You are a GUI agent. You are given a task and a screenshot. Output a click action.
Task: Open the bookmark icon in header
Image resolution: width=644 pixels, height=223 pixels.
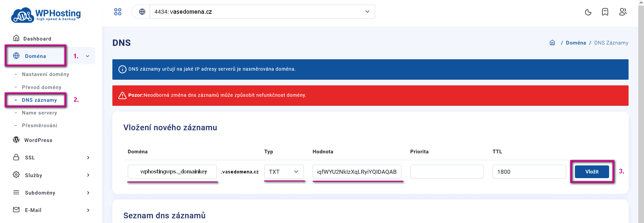[605, 12]
